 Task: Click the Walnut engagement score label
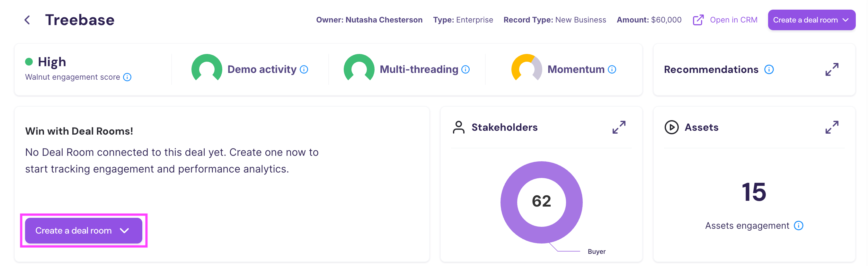pyautogui.click(x=73, y=77)
